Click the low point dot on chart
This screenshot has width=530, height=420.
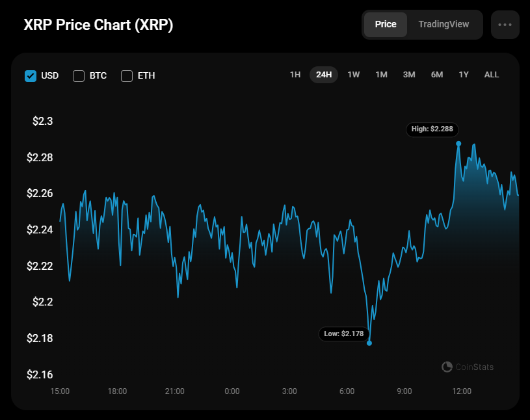[x=369, y=343]
